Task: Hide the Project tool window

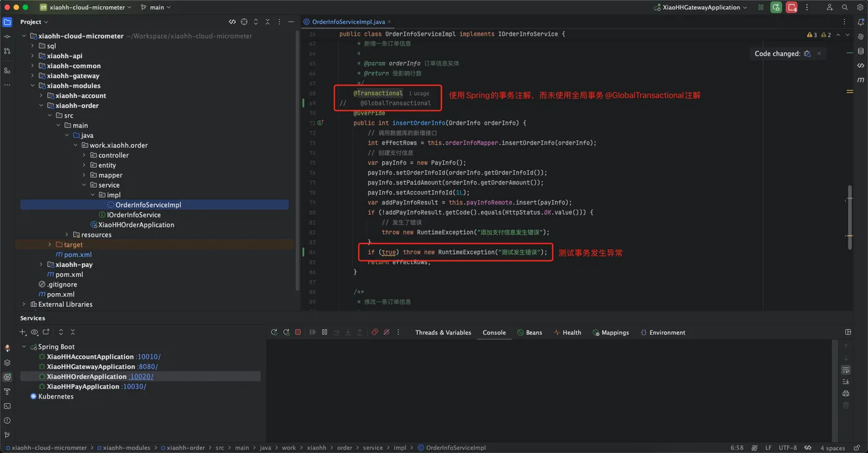Action: (x=291, y=22)
